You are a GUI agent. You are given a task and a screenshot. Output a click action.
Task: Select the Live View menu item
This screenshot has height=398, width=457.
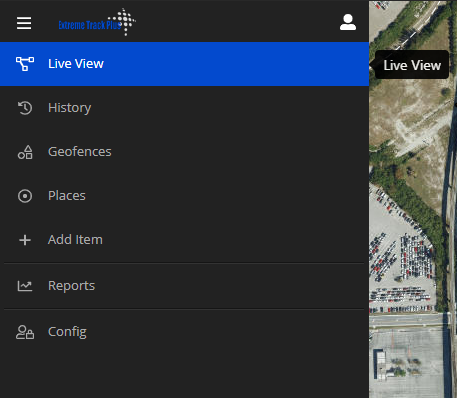point(184,64)
